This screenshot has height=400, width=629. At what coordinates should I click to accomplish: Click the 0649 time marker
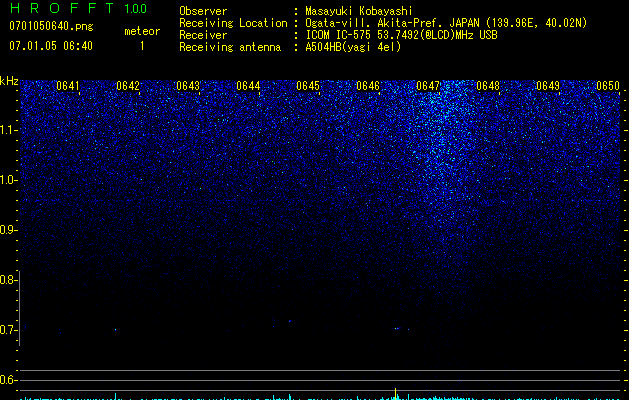548,86
